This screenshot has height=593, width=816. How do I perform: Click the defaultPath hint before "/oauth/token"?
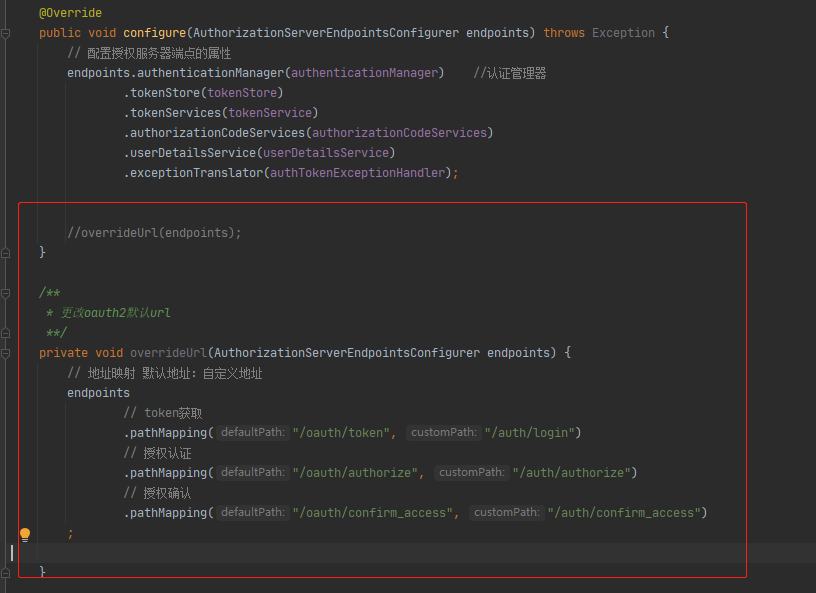(x=252, y=433)
